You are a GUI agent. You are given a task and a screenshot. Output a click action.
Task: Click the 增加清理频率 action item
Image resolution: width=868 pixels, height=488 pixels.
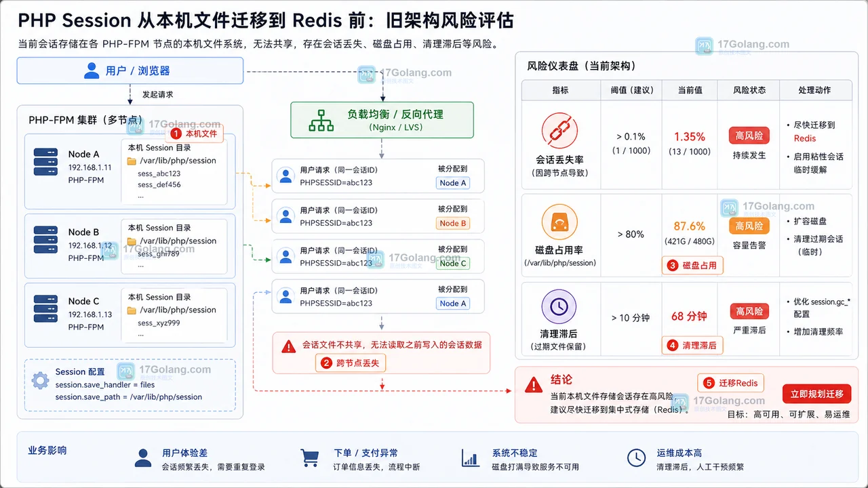click(x=819, y=331)
